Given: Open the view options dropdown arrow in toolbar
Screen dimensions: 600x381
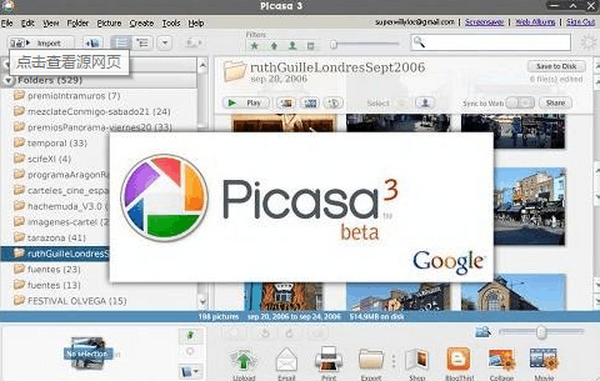Looking at the screenshot, I should [165, 43].
